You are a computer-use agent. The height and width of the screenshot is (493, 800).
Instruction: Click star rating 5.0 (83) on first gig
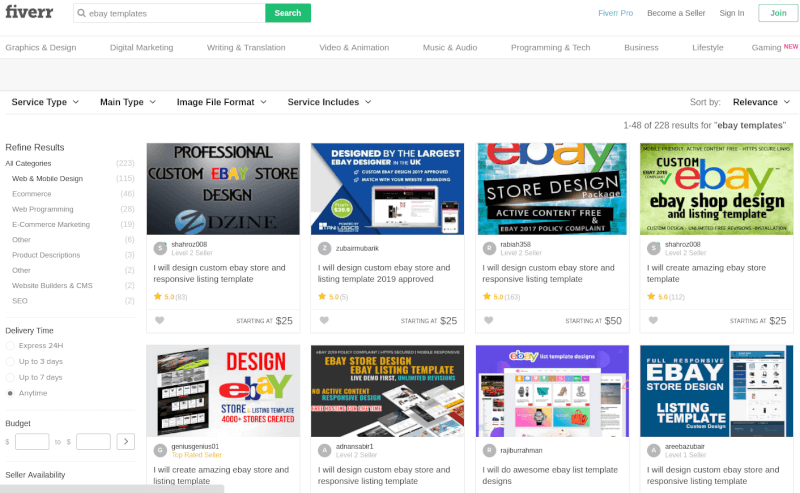click(x=170, y=297)
